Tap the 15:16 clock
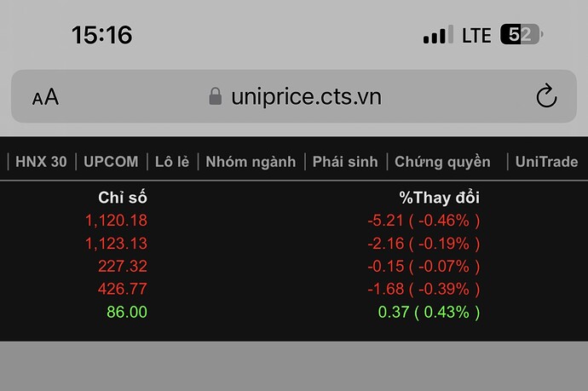 (x=101, y=35)
